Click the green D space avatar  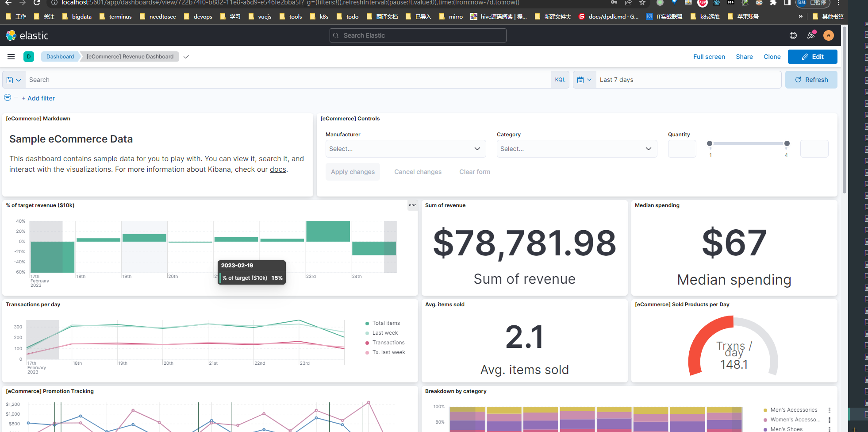29,57
